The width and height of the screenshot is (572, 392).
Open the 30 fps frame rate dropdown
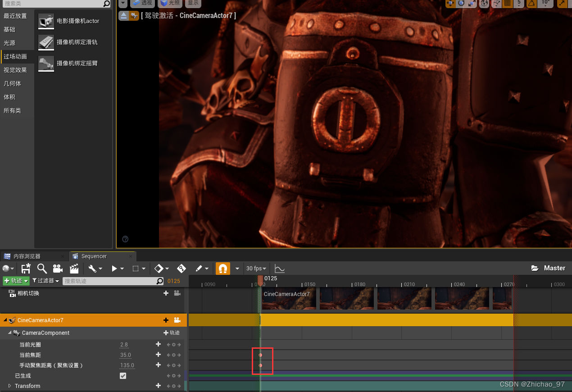[256, 269]
